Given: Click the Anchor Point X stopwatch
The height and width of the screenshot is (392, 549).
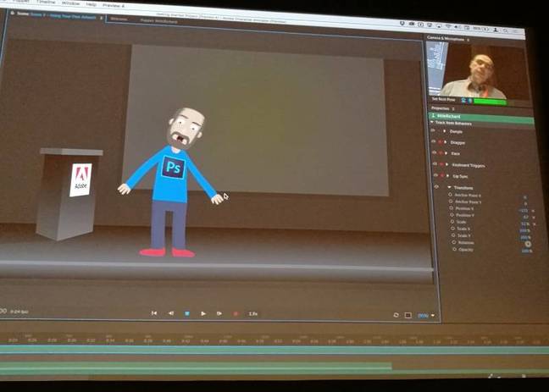Looking at the screenshot, I should point(450,195).
